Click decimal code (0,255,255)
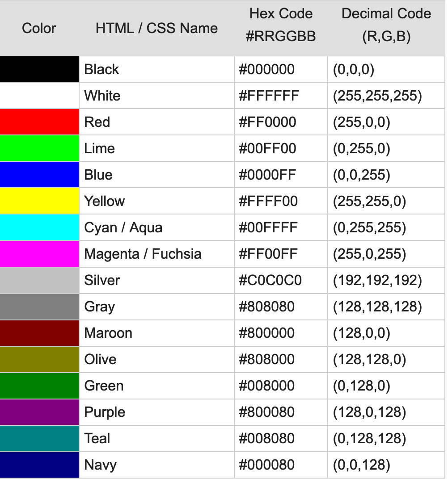This screenshot has width=448, height=479. pyautogui.click(x=369, y=227)
